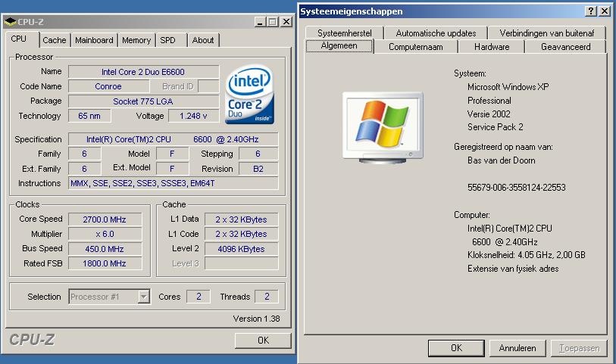Image resolution: width=616 pixels, height=364 pixels.
Task: Click the Core Speed value '2700.0 MHz'
Action: [105, 219]
